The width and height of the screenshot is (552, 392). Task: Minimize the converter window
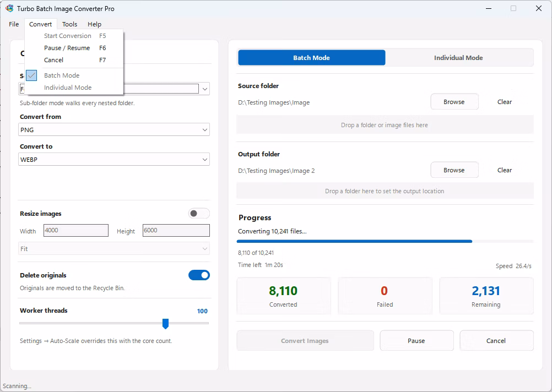(x=488, y=8)
